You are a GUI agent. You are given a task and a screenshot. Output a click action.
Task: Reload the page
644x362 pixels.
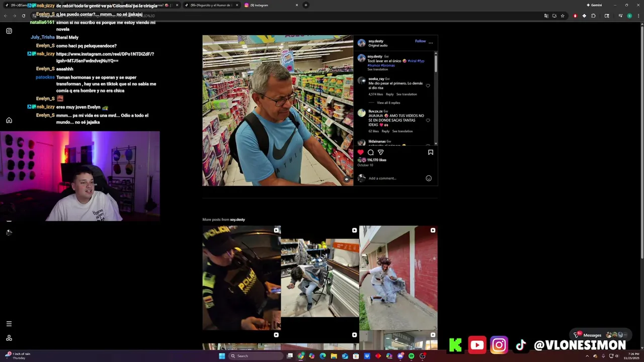[23, 16]
